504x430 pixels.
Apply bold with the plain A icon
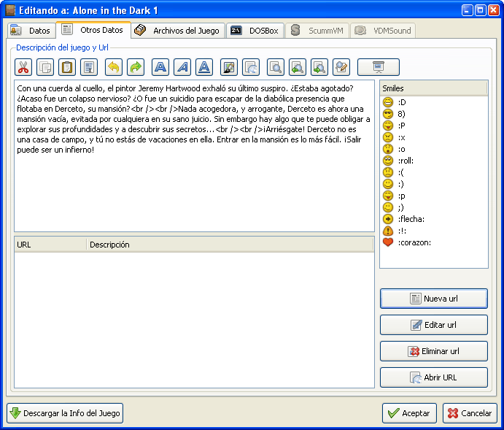click(160, 67)
